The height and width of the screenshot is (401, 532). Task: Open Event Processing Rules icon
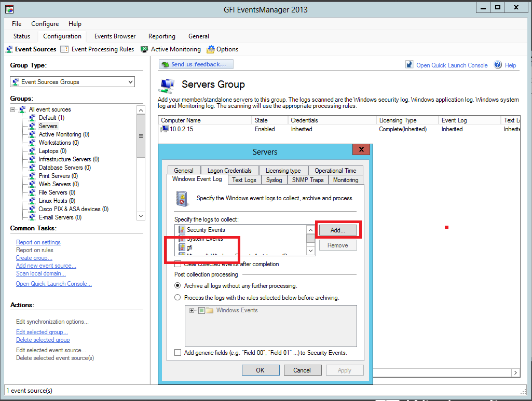64,49
